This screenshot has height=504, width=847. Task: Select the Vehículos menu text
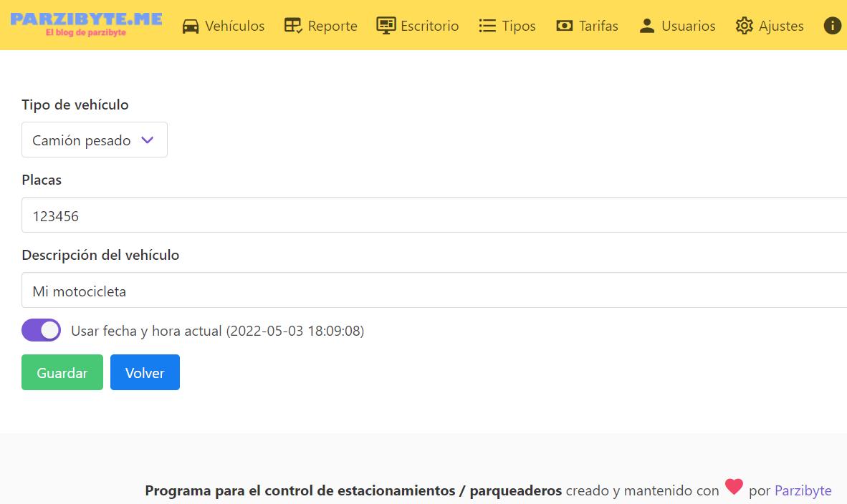click(234, 26)
